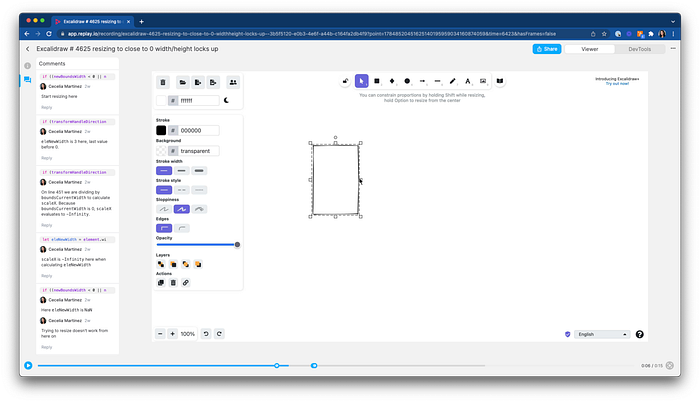The image size is (700, 402).
Task: Select the thin stroke width option
Action: coord(164,171)
